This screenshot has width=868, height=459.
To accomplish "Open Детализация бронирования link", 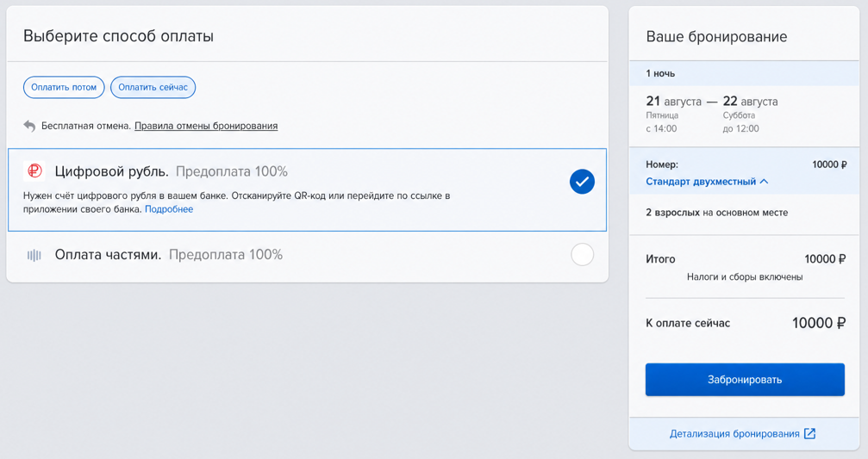I will [734, 433].
